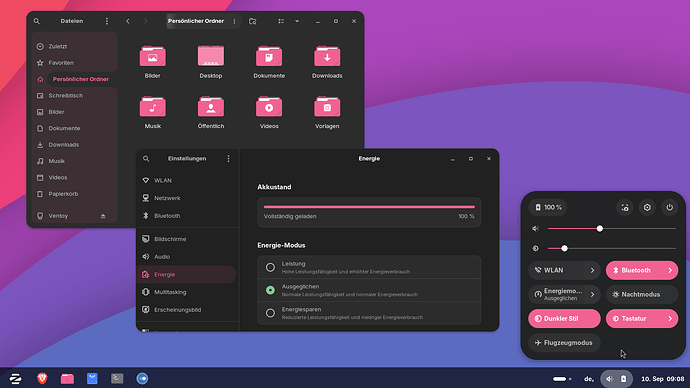
Task: Select Schreibtisch in Dateien sidebar
Action: tap(74, 95)
